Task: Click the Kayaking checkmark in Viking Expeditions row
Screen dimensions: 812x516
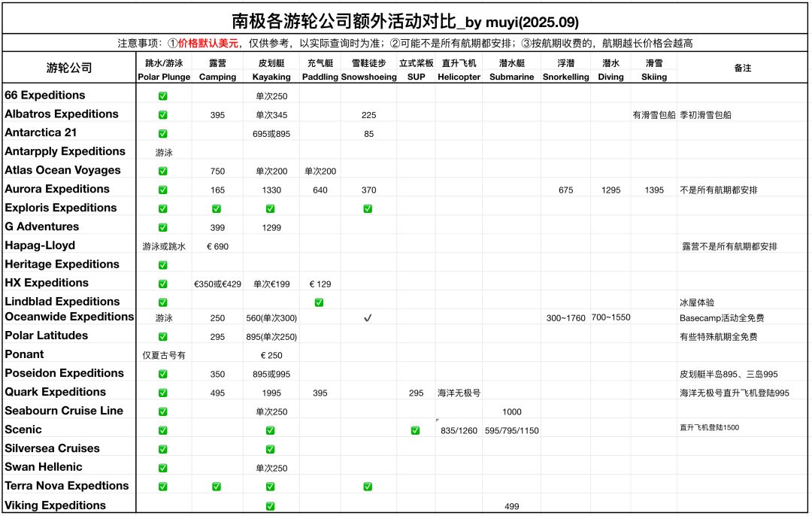Action: click(271, 506)
